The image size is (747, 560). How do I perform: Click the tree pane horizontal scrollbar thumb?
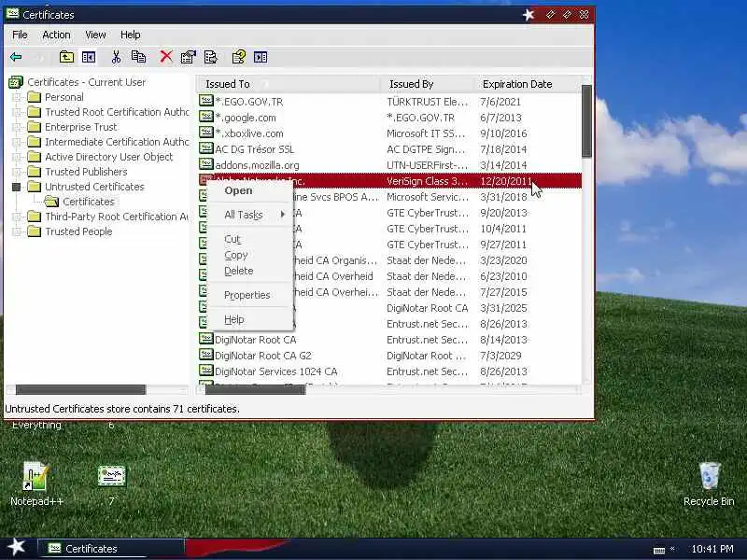80,389
